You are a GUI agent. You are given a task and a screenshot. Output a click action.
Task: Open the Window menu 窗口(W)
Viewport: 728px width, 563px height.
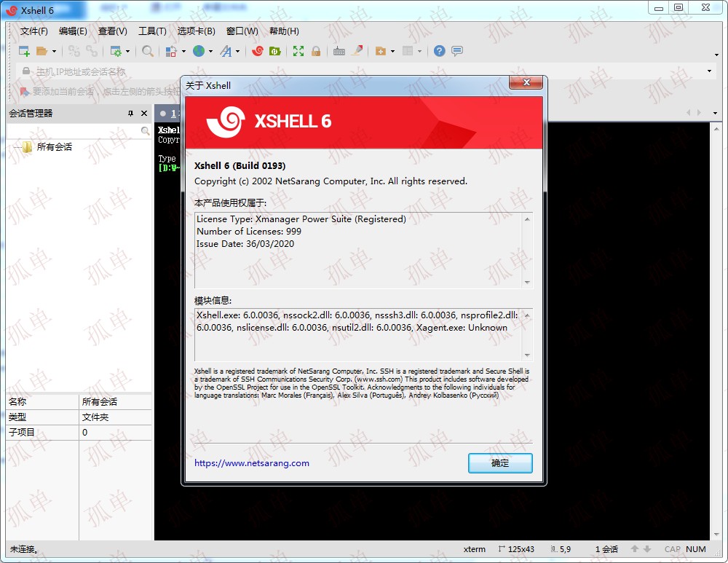point(242,31)
